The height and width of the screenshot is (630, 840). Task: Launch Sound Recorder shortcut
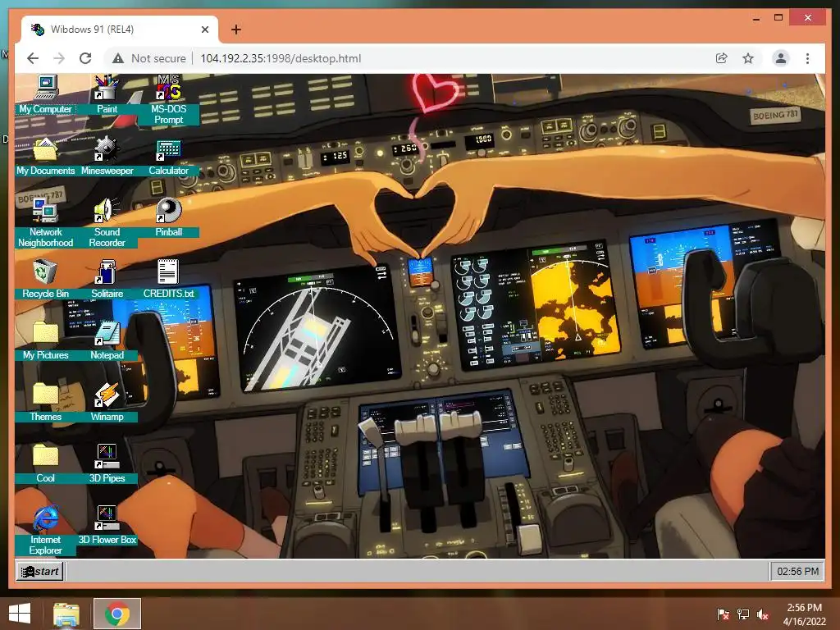(107, 223)
